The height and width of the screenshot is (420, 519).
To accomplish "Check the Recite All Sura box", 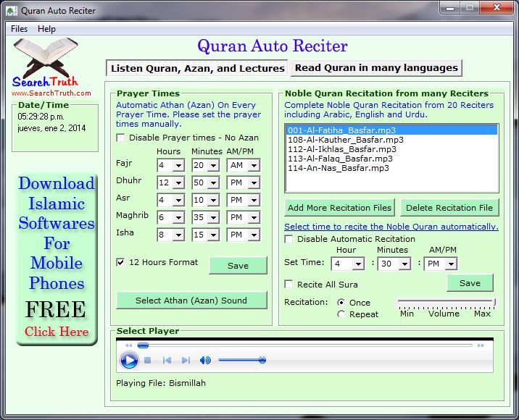I will [288, 285].
